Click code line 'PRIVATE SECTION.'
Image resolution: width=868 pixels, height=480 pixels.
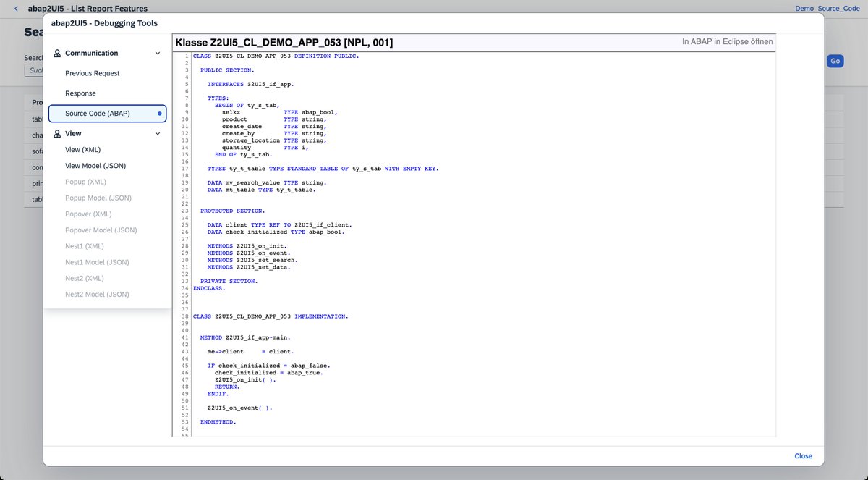229,281
